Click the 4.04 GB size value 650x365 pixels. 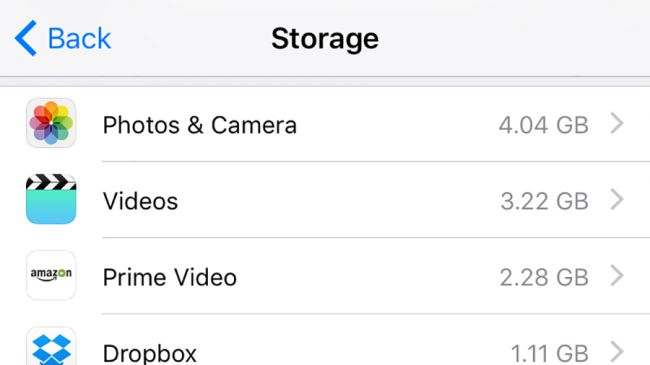tap(543, 125)
